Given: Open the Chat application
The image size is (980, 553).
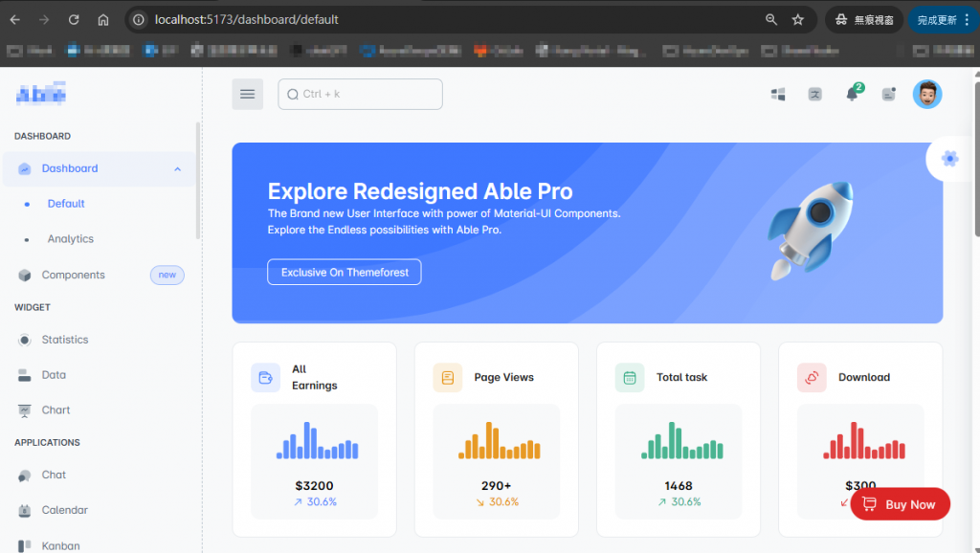Looking at the screenshot, I should [x=54, y=475].
